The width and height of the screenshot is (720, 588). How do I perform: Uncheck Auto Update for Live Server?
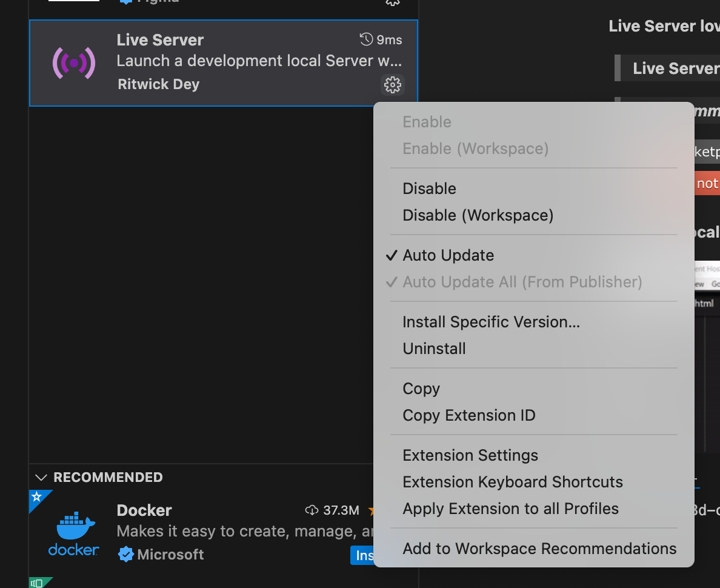click(x=448, y=255)
